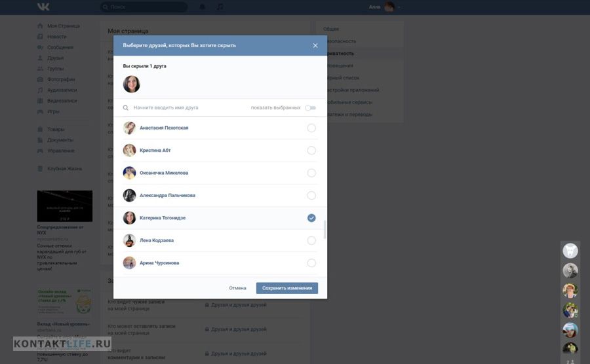Open dropdown for Кто может оставлять записи
This screenshot has width=590, height=364.
[236, 329]
